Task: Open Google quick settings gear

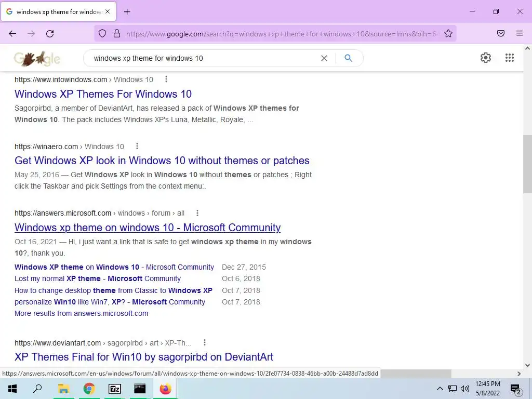Action: 486,58
